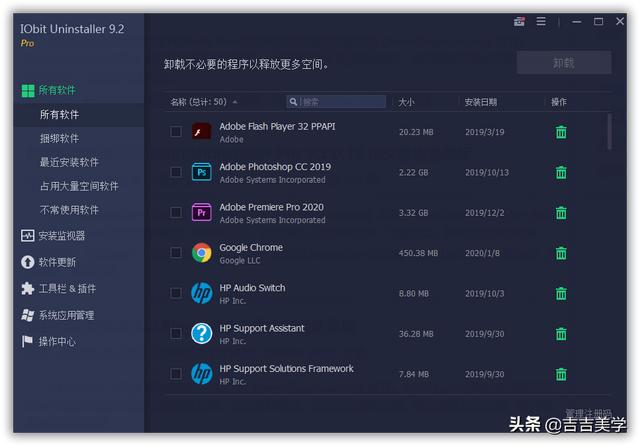The height and width of the screenshot is (446, 640).
Task: Check the HP Audio Switch checkbox
Action: pos(176,293)
